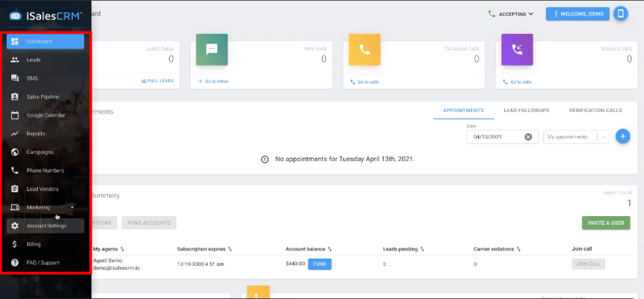Screen dimensions: 644x299
Task: Click the mobile phone icon in header
Action: (x=621, y=14)
